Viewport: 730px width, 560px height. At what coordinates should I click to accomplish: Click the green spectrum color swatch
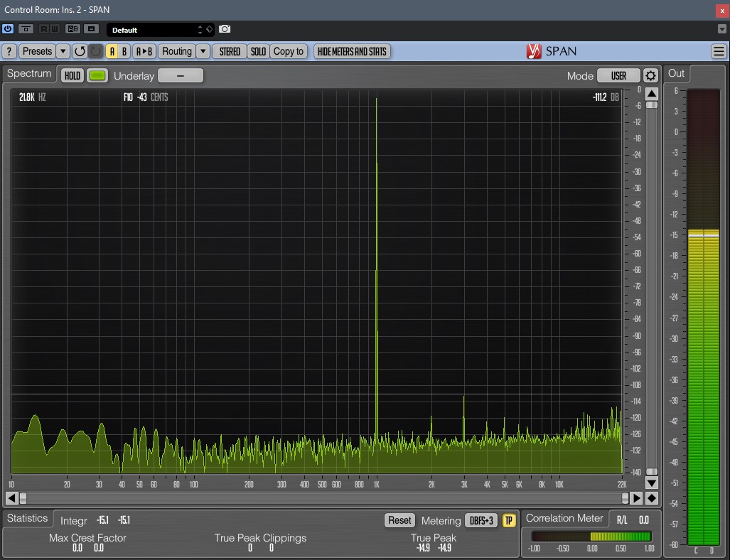coord(97,75)
